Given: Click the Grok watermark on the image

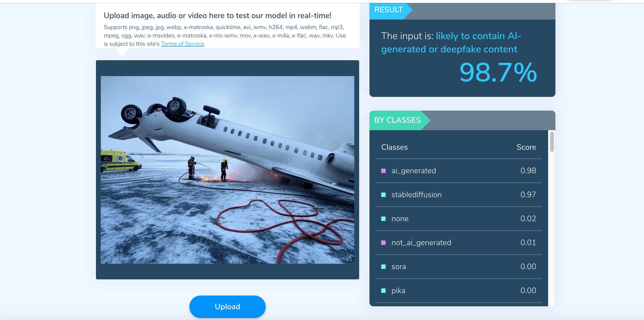Looking at the screenshot, I should pyautogui.click(x=344, y=259).
